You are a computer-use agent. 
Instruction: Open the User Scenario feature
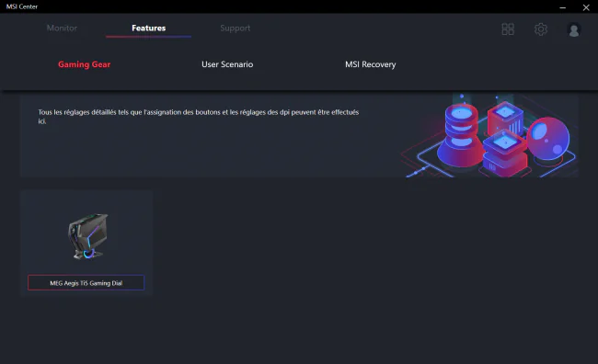pyautogui.click(x=227, y=64)
